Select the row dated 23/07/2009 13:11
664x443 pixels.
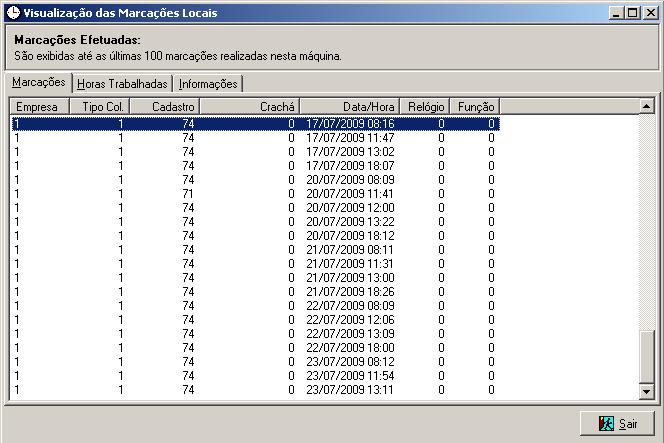tap(255, 390)
